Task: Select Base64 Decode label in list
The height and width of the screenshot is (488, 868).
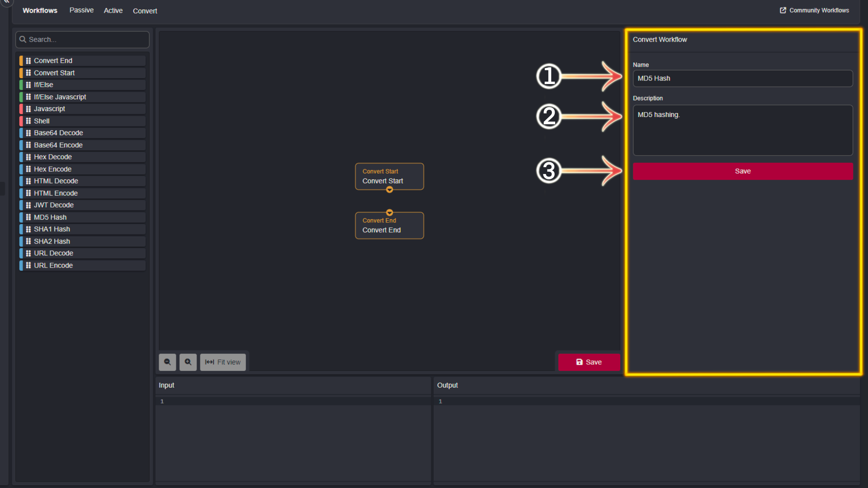Action: (x=58, y=133)
